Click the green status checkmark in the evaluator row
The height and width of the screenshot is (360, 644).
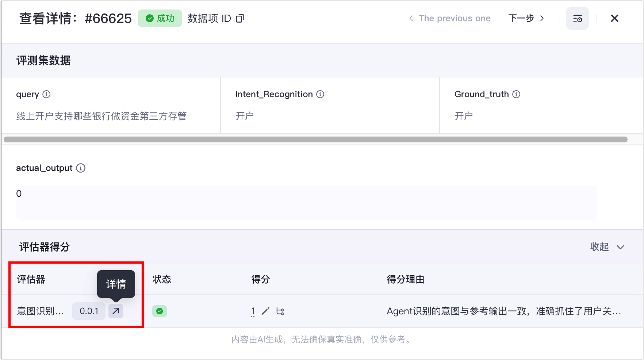point(160,311)
